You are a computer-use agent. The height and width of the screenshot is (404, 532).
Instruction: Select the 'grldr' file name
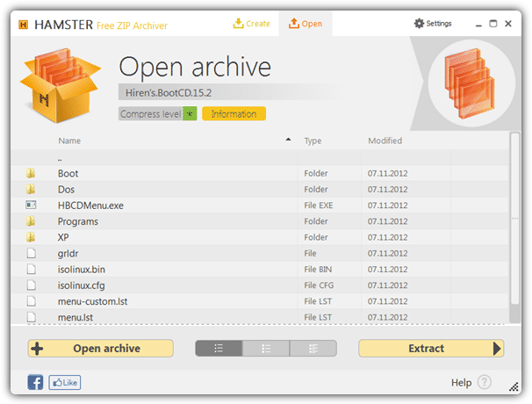(68, 254)
